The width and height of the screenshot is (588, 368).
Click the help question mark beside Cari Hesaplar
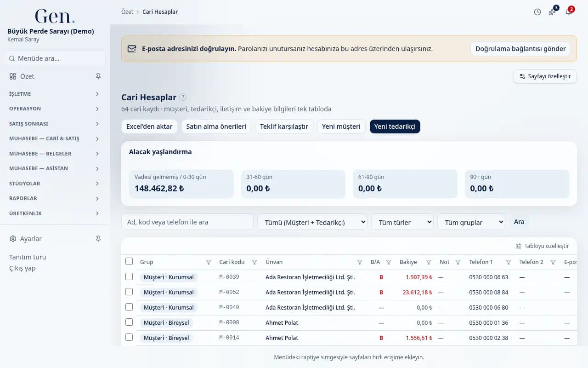tap(183, 97)
